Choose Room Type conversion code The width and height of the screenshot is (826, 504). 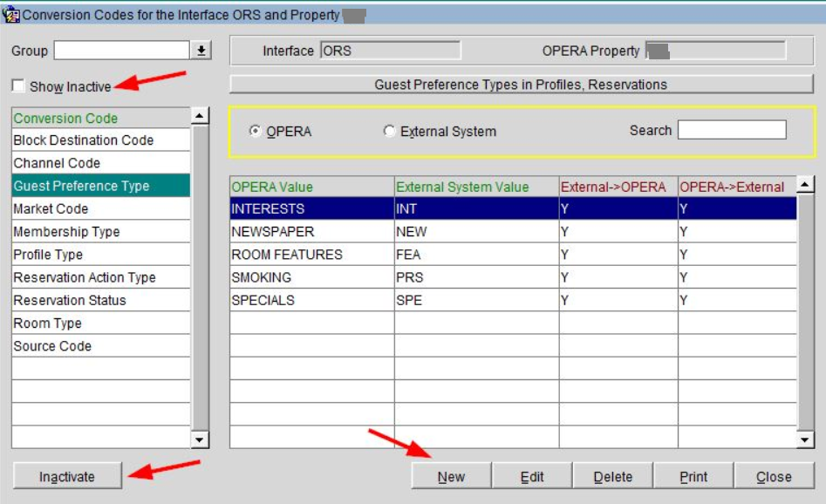coord(47,323)
